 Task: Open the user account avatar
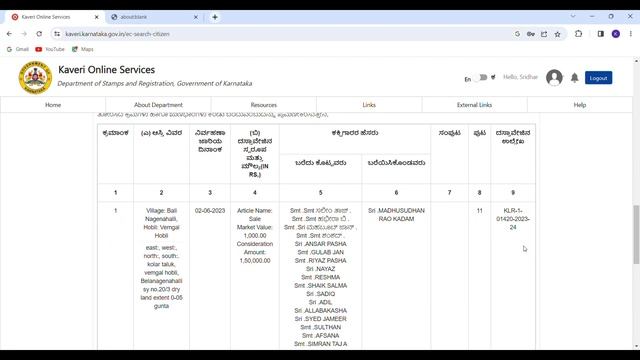tap(554, 78)
